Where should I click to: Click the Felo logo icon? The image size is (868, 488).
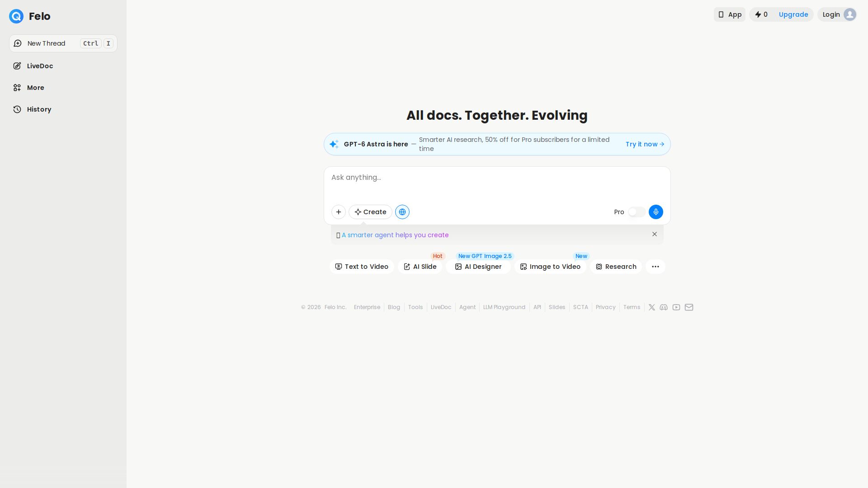(16, 16)
